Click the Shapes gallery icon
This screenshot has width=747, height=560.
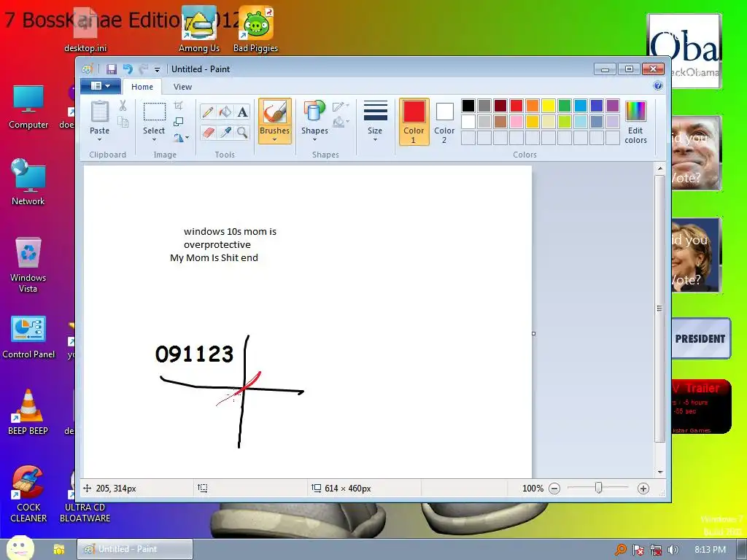click(314, 112)
